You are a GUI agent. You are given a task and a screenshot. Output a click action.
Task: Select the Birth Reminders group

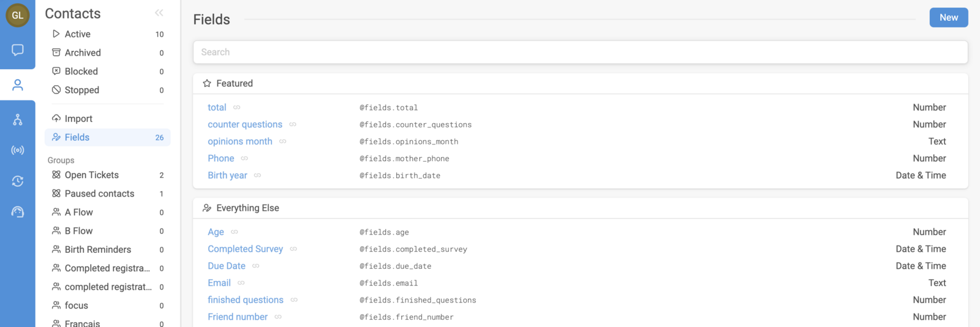coord(97,250)
